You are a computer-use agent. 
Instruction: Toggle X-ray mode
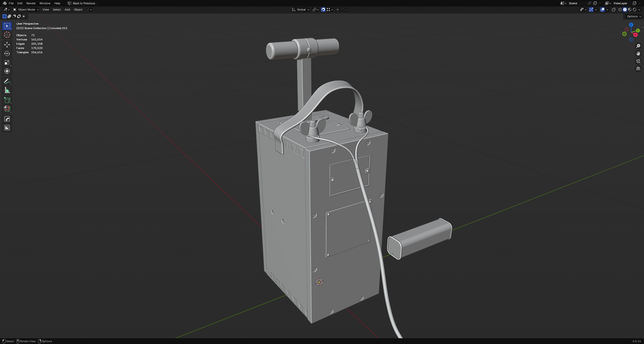[x=614, y=10]
